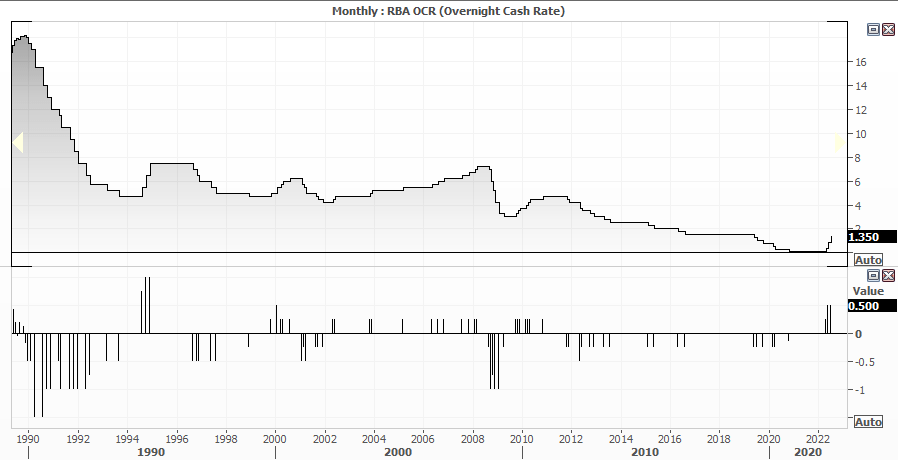The width and height of the screenshot is (898, 460).
Task: Close the upper cash rate chart panel
Action: point(888,30)
